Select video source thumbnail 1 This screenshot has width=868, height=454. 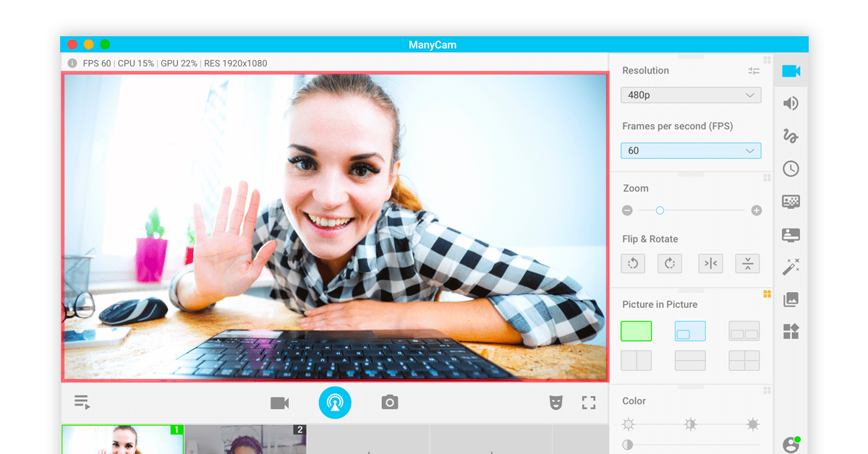(x=122, y=439)
